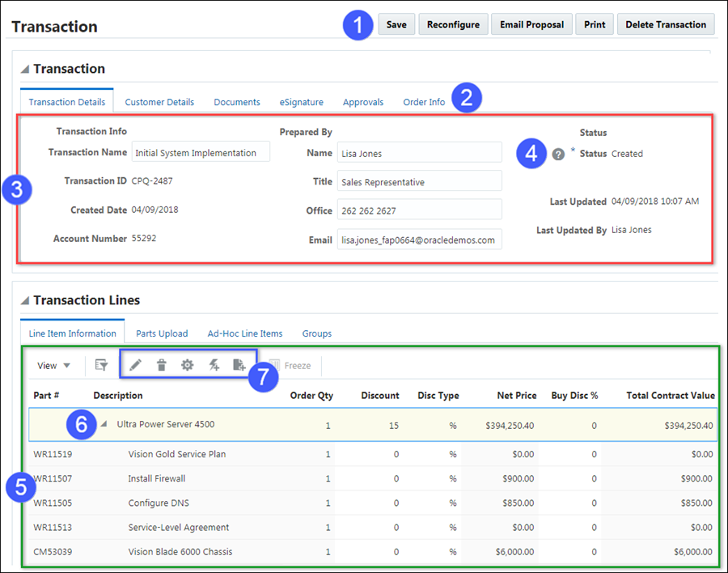The image size is (728, 573).
Task: Click the Save button
Action: (x=396, y=24)
